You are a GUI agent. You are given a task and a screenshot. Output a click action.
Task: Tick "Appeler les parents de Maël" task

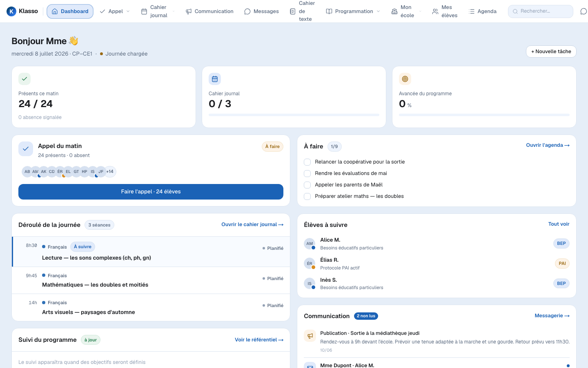[307, 185]
